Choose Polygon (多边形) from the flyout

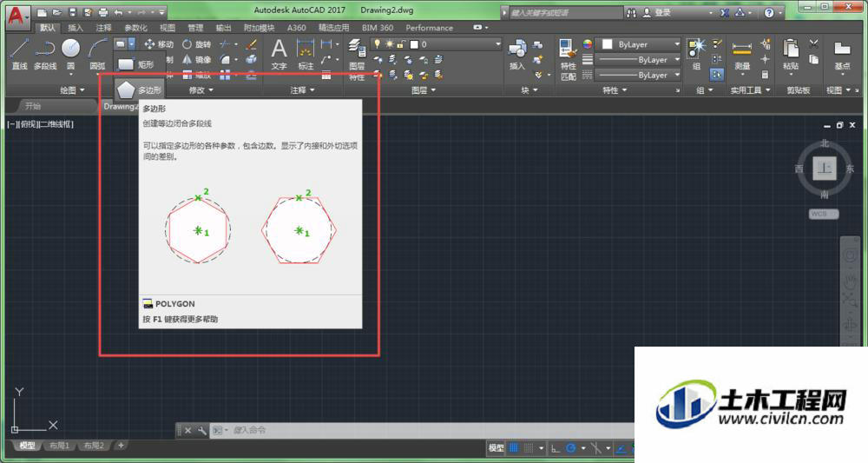pyautogui.click(x=140, y=89)
